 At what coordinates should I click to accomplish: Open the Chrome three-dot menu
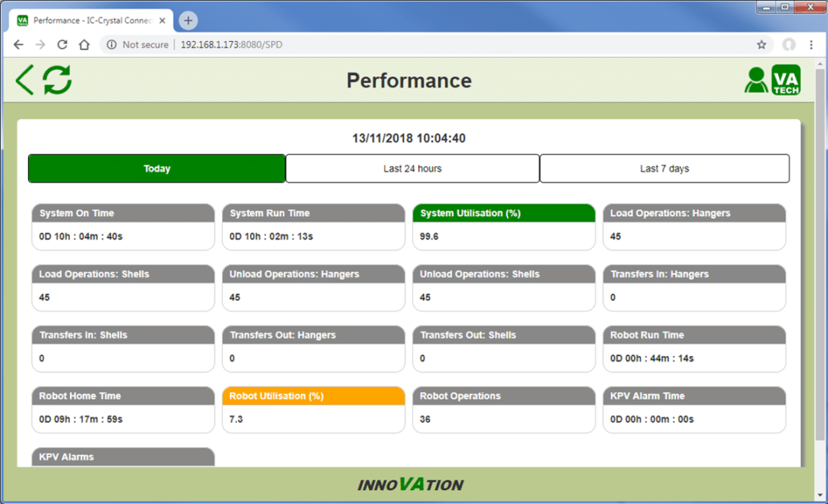tap(813, 45)
